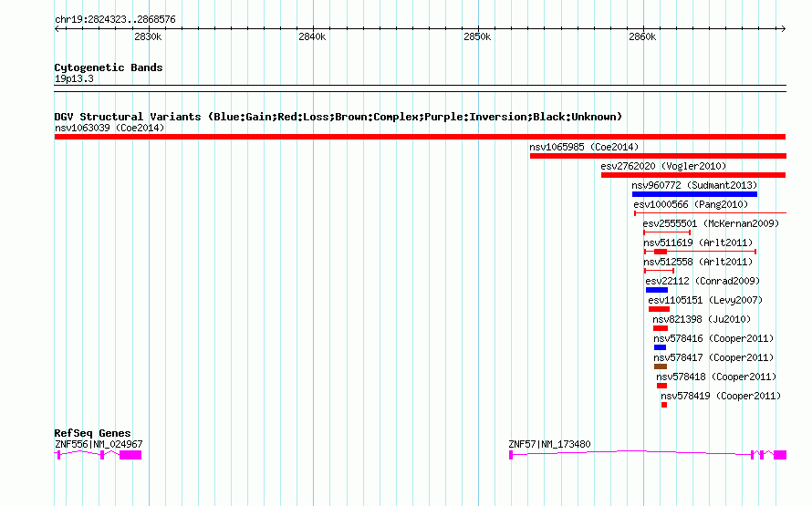
Task: Click the right arrow of the ruler
Action: 784,29
